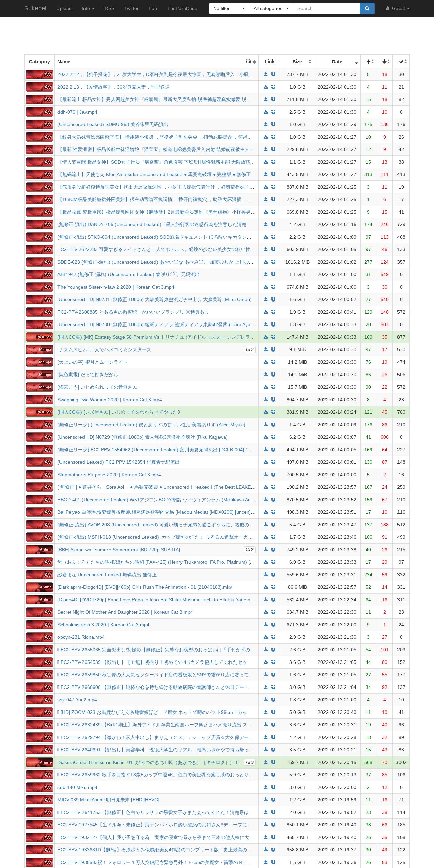Open MIDV-039 Mirai Asumi torrent link
This screenshot has width=434, height=868.
(108, 800)
